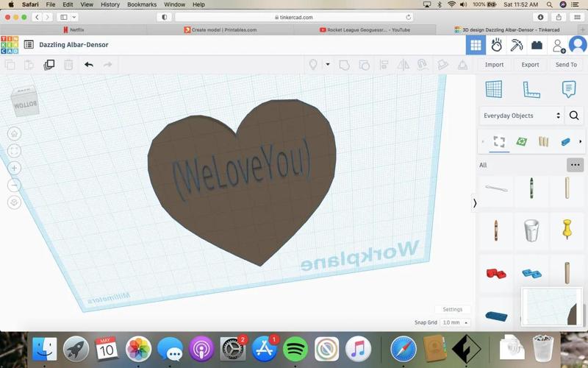Screen dimensions: 588x368
Task: Pick the green crayon shape
Action: click(x=531, y=188)
